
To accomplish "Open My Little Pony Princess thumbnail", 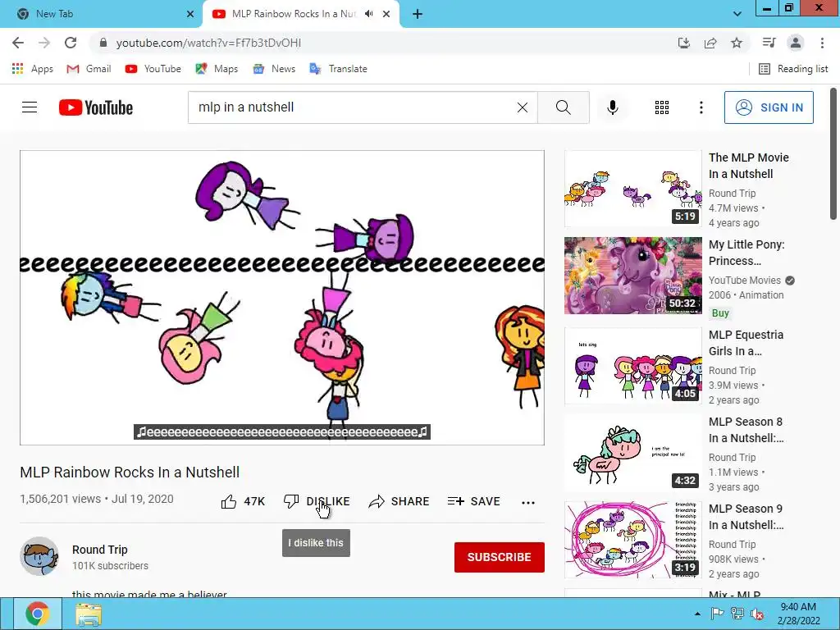I will click(x=632, y=276).
